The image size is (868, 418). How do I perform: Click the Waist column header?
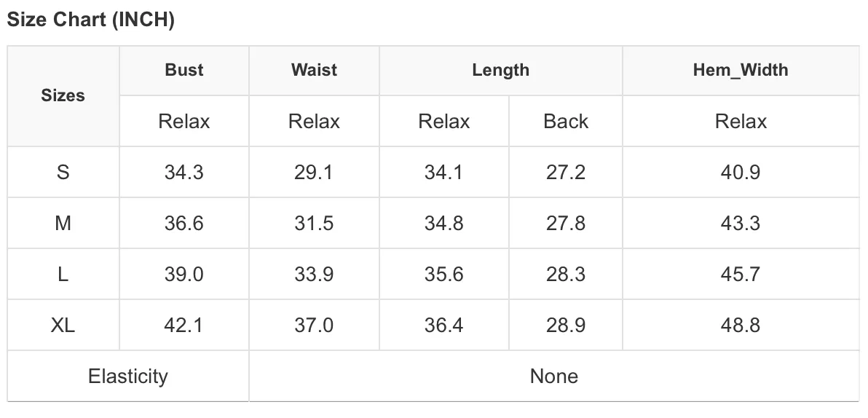click(x=314, y=71)
